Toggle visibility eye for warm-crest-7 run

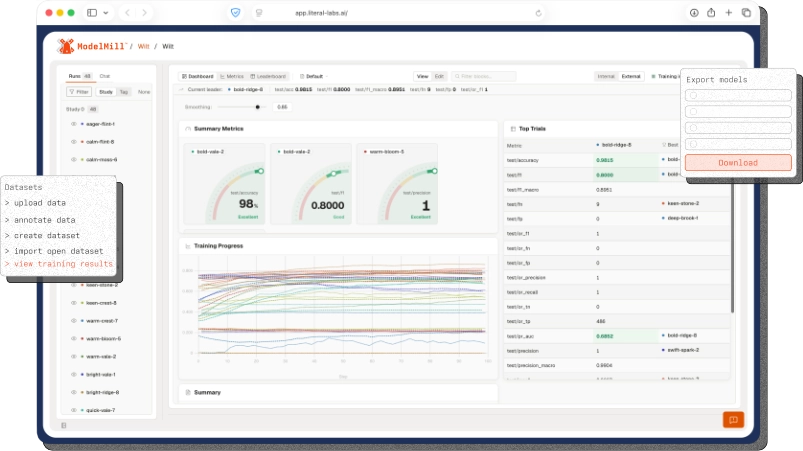[74, 321]
